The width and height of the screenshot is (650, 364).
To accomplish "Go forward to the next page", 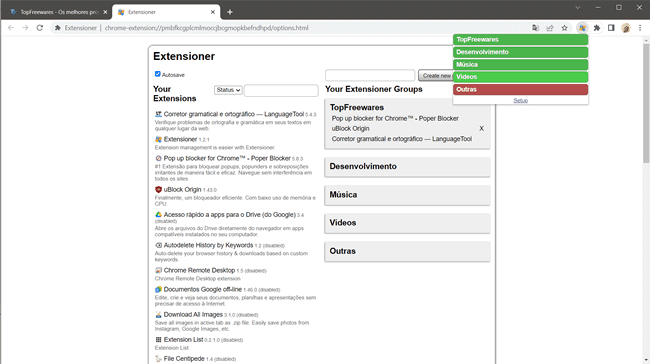I will pyautogui.click(x=25, y=28).
